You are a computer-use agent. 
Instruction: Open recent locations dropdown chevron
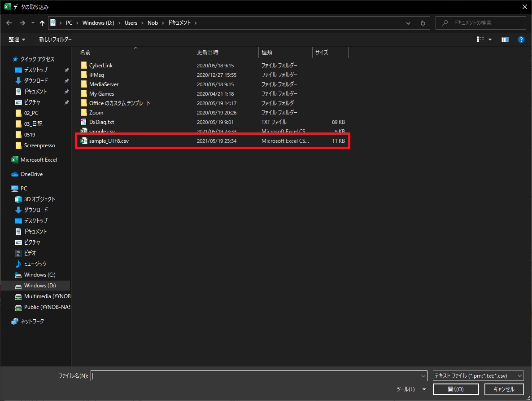(x=33, y=23)
